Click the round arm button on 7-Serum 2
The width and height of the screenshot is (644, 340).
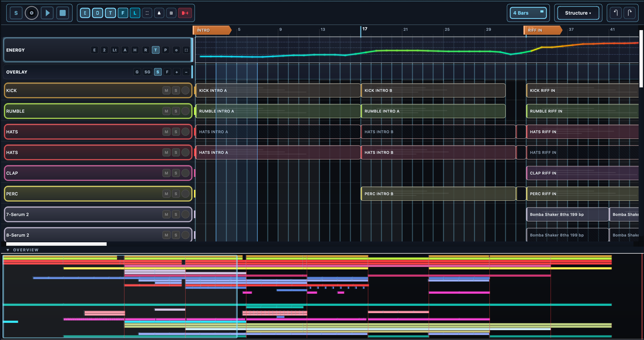click(185, 214)
